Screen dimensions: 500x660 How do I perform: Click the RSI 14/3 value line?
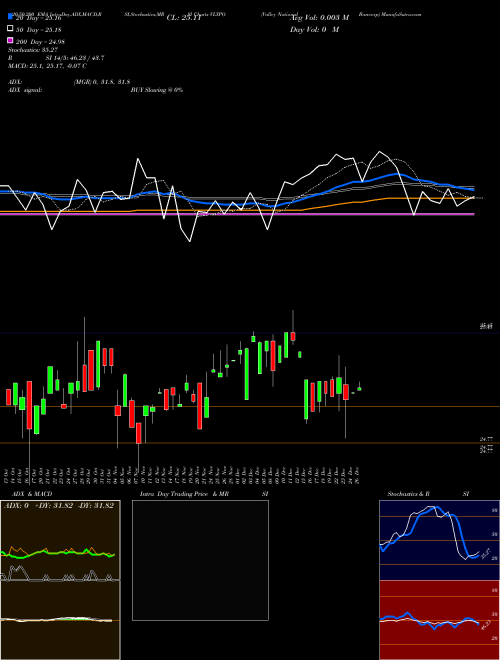point(56,58)
